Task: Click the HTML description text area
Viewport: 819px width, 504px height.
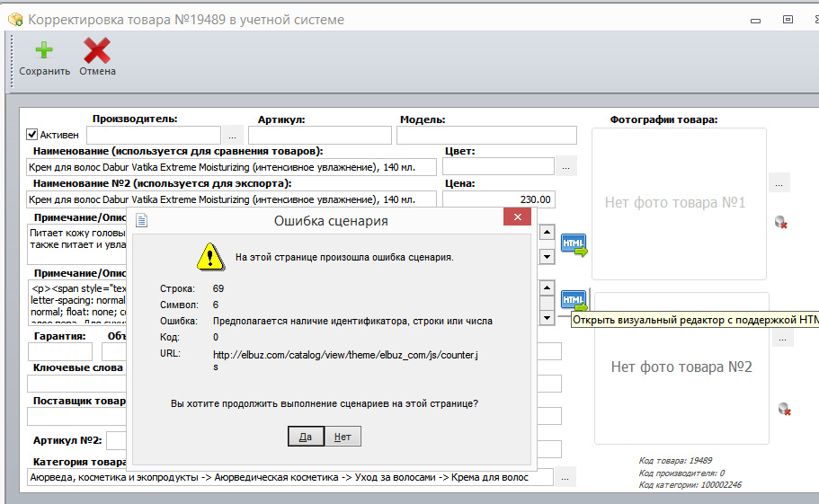Action: pos(77,303)
